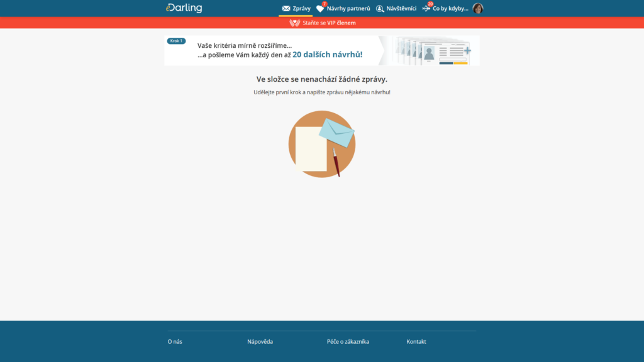
Task: Click the visitors profile icon
Action: (x=380, y=8)
